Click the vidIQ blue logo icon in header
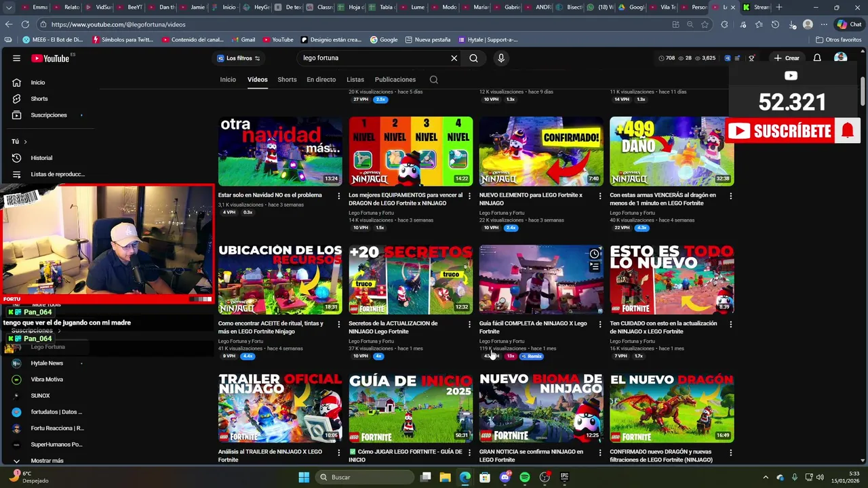 pos(728,58)
